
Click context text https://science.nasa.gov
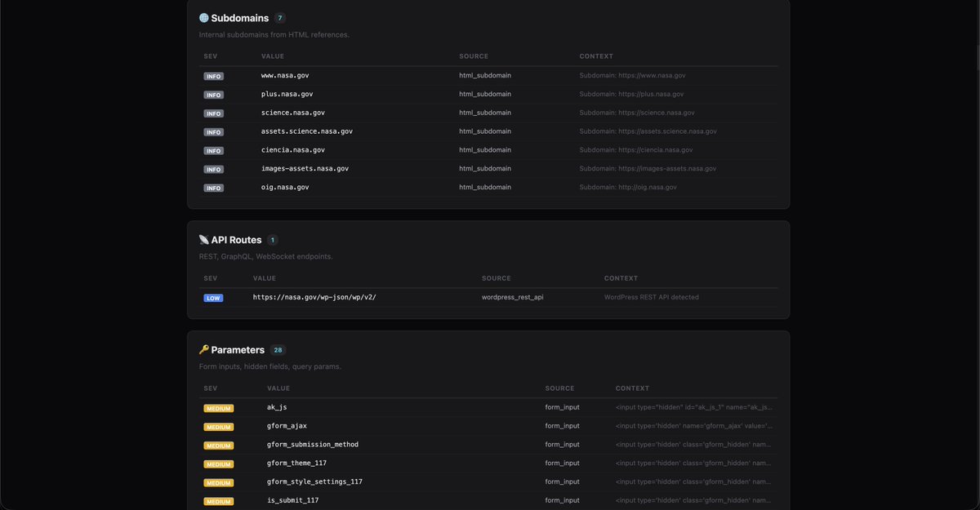point(657,113)
